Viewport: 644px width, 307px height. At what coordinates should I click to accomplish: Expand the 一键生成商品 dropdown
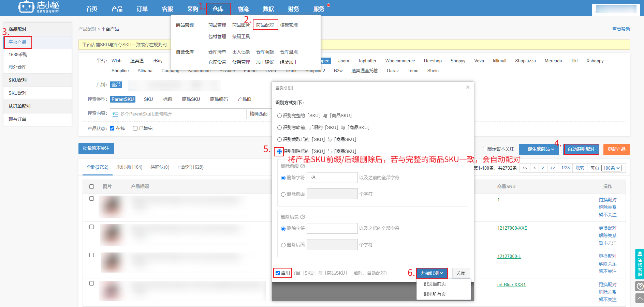(x=539, y=149)
